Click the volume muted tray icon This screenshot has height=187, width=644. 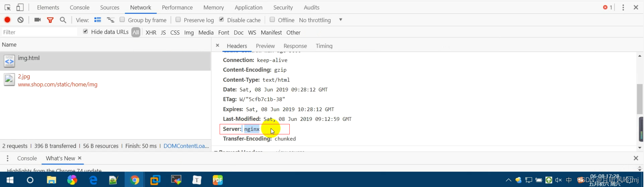558,180
